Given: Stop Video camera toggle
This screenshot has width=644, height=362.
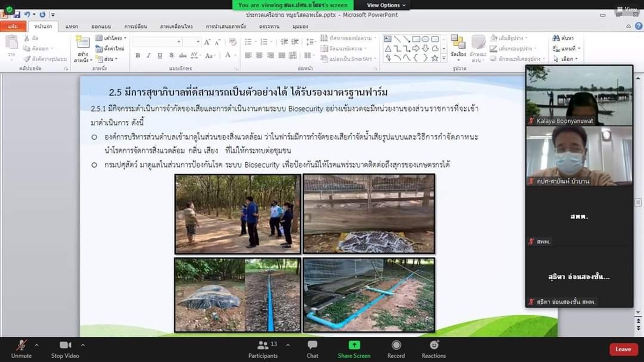Looking at the screenshot, I should pos(65,349).
